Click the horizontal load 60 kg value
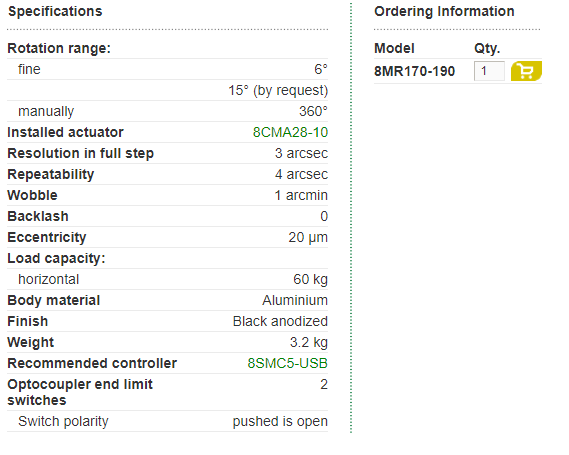569x455 pixels. 310,279
